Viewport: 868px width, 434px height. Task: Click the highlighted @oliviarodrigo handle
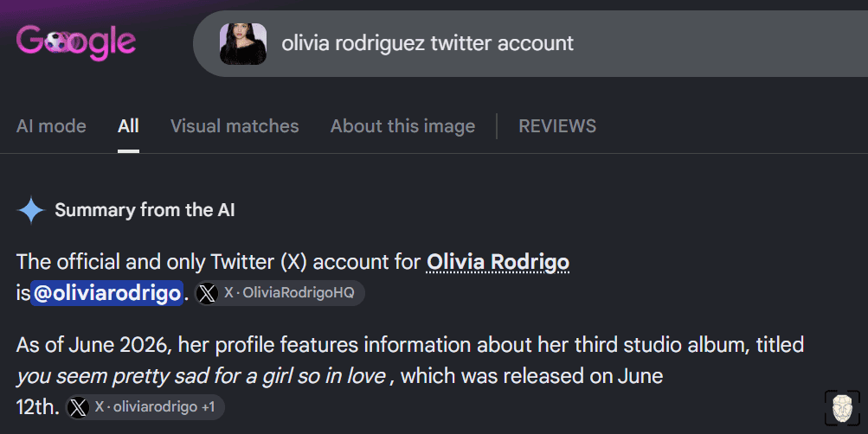click(106, 293)
